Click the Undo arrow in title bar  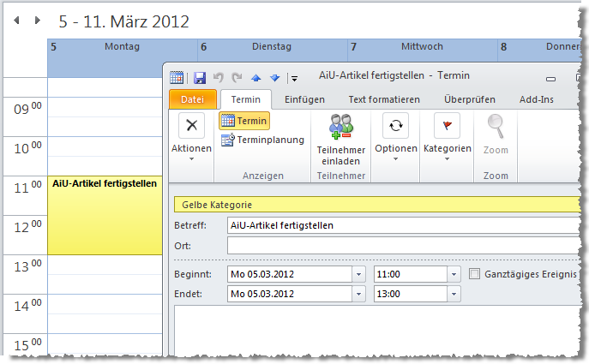pos(218,77)
